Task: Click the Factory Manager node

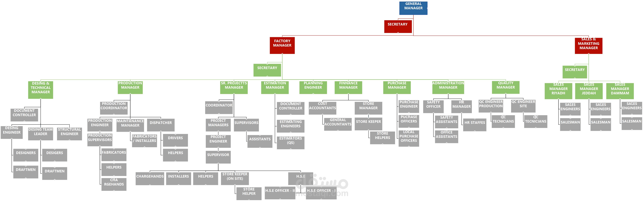Action: tap(278, 44)
